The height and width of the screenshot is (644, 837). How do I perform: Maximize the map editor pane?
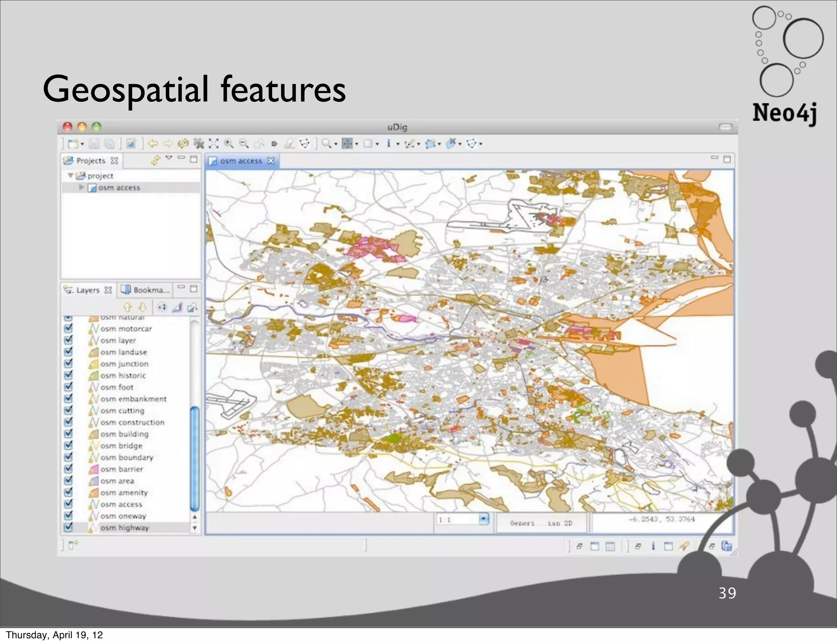pos(727,159)
